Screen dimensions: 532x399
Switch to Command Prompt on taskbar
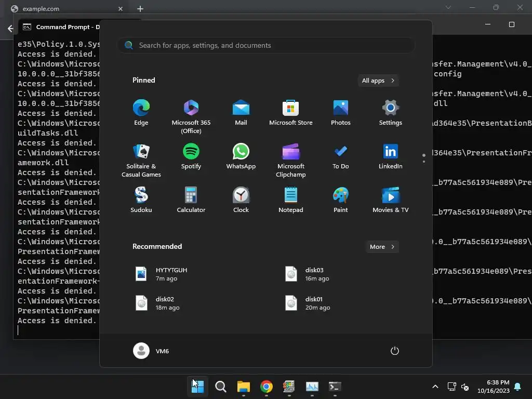click(x=335, y=387)
